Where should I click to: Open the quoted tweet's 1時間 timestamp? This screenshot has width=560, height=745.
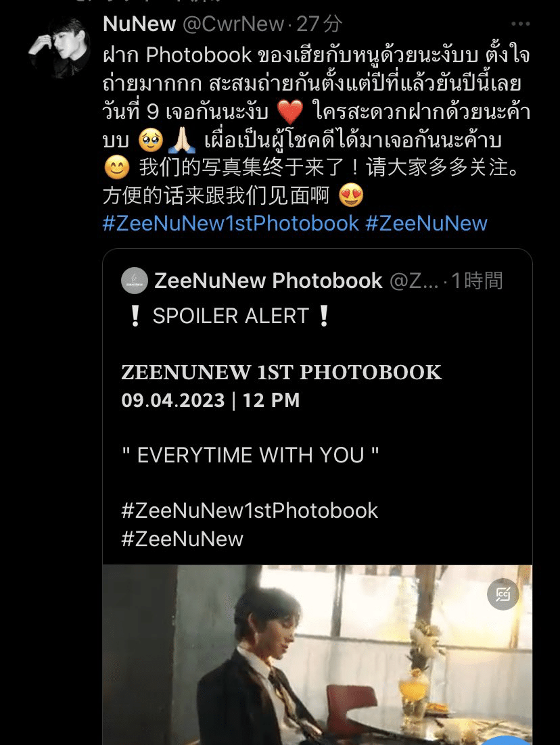476,281
